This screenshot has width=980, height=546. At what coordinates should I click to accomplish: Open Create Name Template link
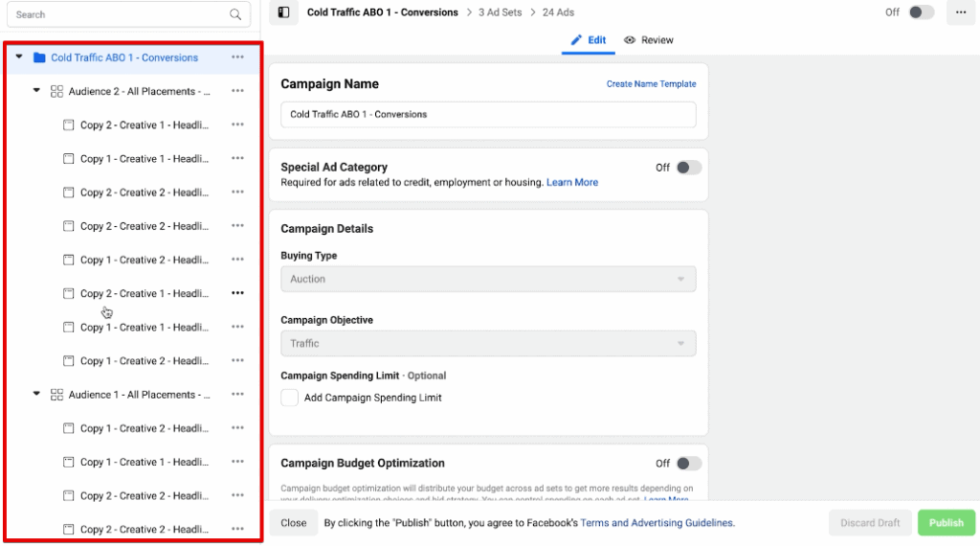(x=651, y=84)
